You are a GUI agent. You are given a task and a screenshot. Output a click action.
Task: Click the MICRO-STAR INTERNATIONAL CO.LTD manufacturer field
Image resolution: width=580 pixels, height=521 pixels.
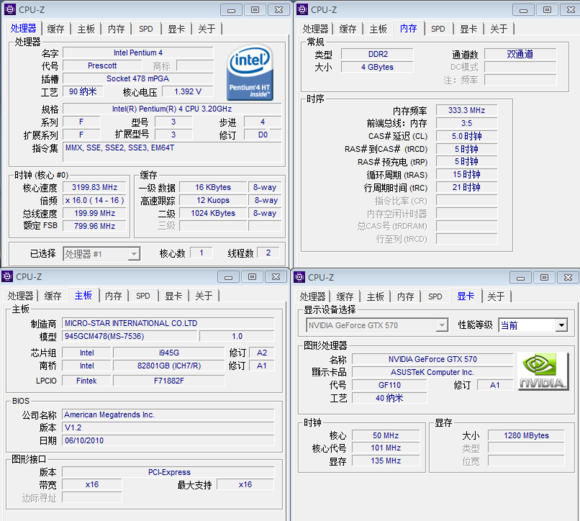168,323
